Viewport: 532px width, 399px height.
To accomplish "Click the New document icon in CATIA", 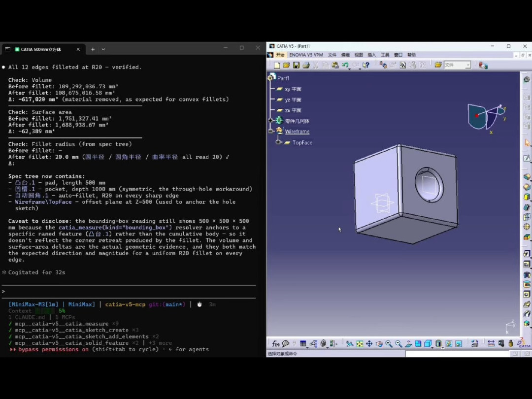I will pos(277,65).
